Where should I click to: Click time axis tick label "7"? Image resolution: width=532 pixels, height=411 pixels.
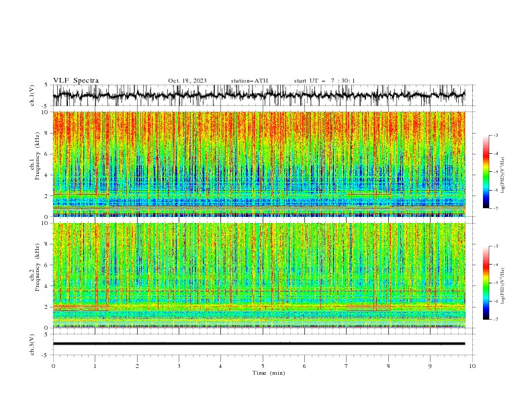(x=347, y=366)
